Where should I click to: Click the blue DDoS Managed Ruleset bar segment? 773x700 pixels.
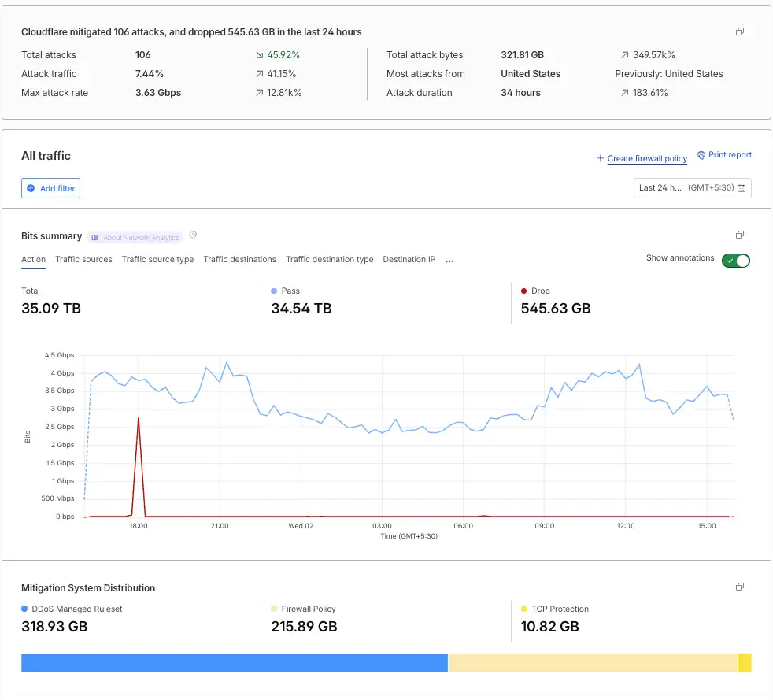pyautogui.click(x=235, y=663)
